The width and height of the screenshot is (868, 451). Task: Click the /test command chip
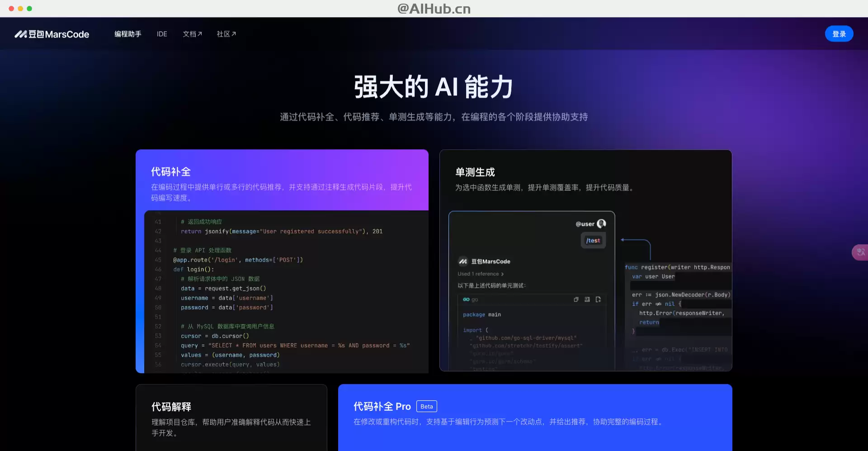point(593,240)
